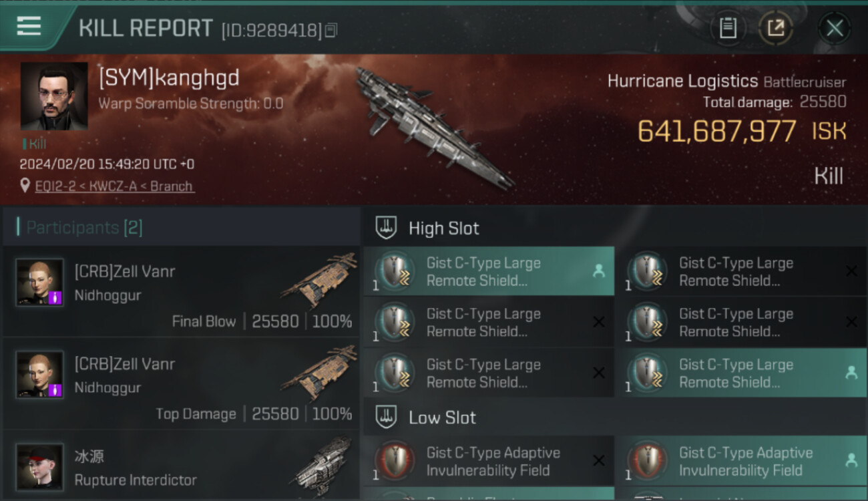Click the share export icon

pos(776,28)
